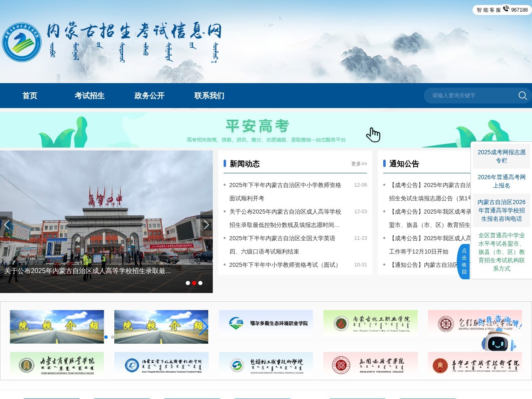Image resolution: width=532 pixels, height=399 pixels.
Task: Click the 平安高考 banner
Action: (258, 130)
